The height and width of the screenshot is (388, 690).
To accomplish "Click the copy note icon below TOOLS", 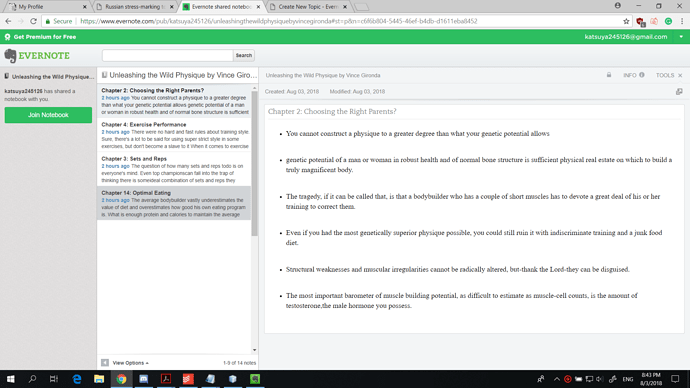I will click(x=679, y=92).
